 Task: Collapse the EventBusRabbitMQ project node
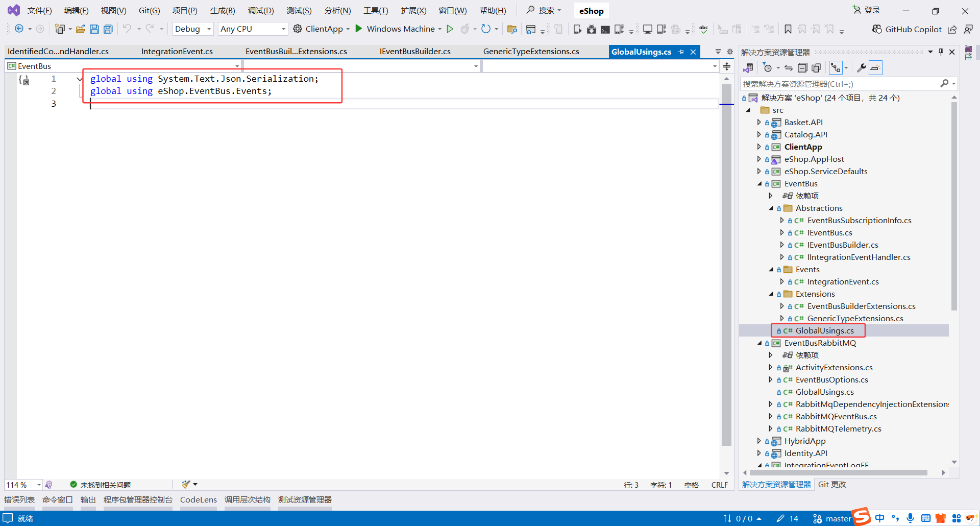759,343
